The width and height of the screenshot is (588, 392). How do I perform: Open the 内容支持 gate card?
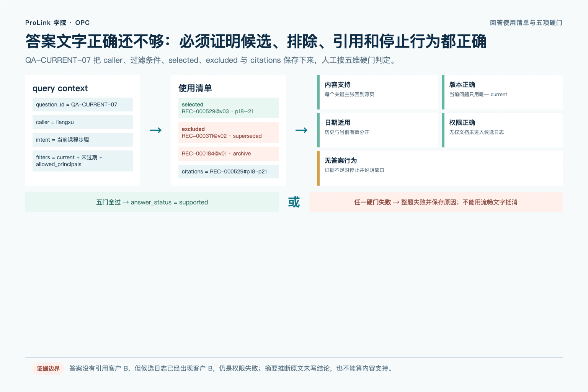377,92
